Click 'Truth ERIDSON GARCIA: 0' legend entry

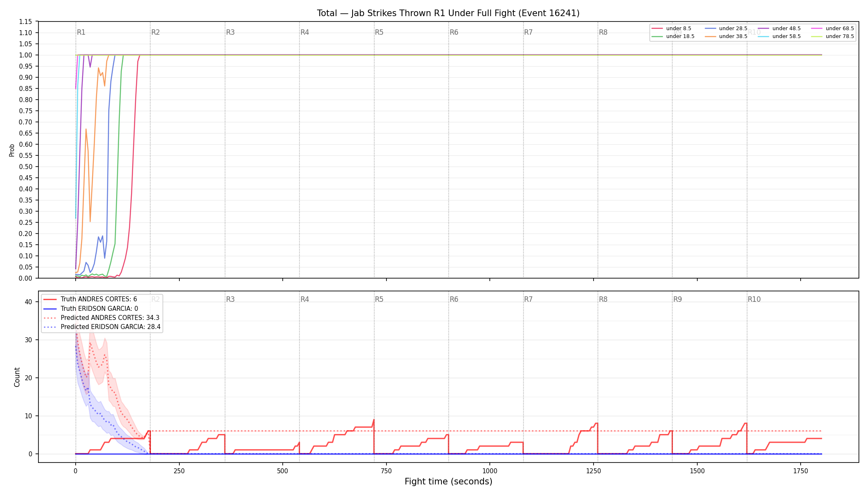91,309
